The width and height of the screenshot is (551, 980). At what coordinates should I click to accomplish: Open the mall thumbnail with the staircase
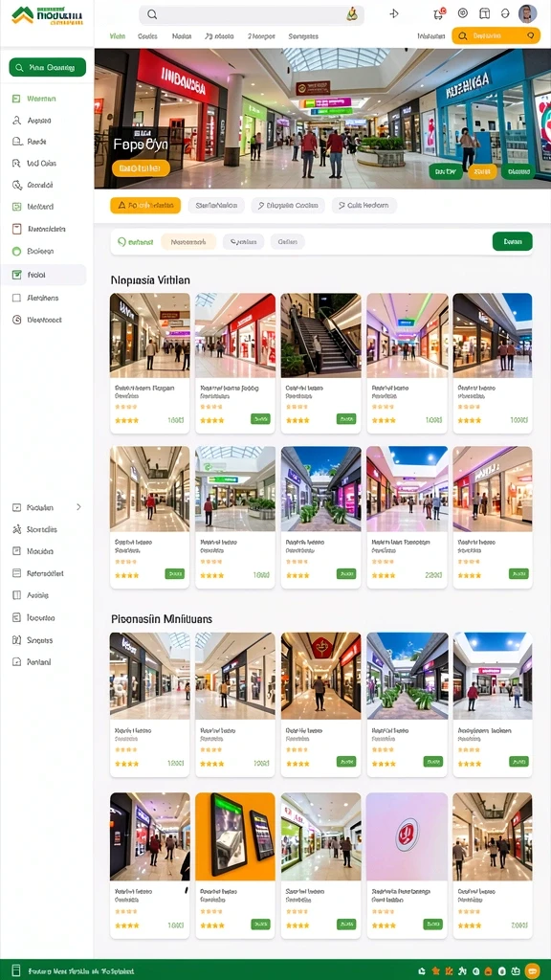coord(321,336)
